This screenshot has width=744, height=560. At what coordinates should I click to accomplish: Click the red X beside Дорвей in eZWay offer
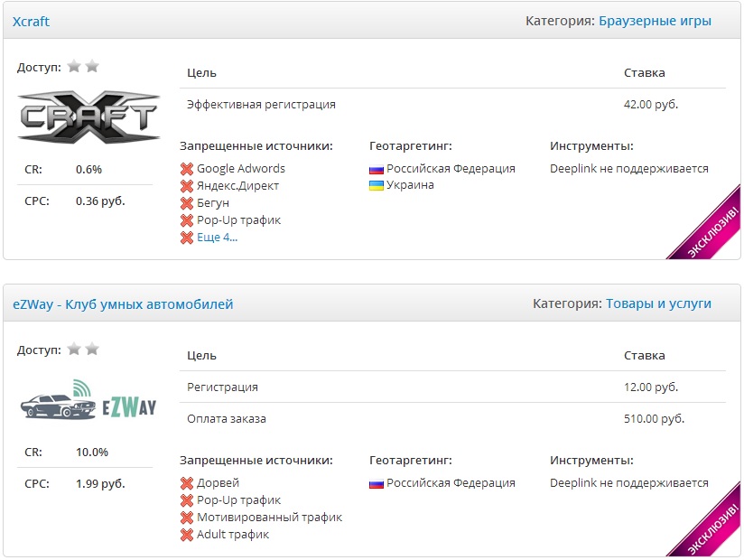188,482
